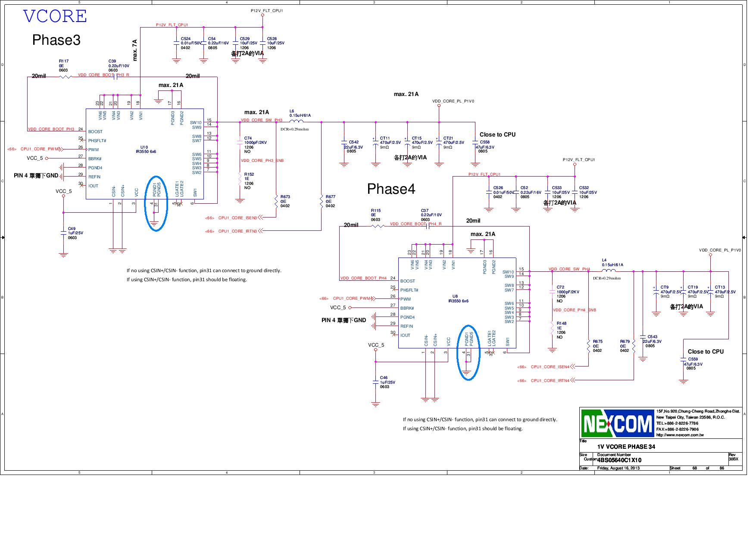The height and width of the screenshot is (534, 756).
Task: Select the Phase4 section heading
Action: (x=391, y=189)
